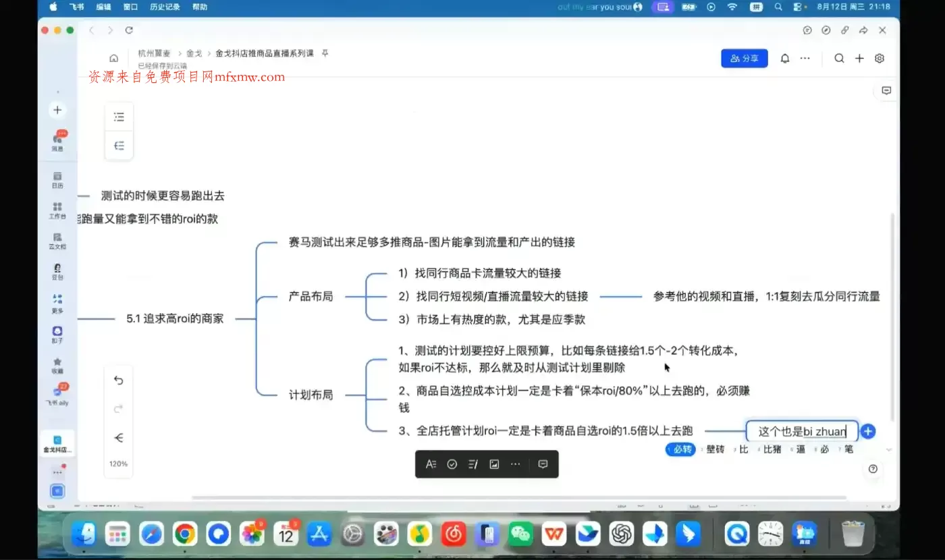Click the 分享 share button
This screenshot has height=560, width=945.
click(745, 58)
